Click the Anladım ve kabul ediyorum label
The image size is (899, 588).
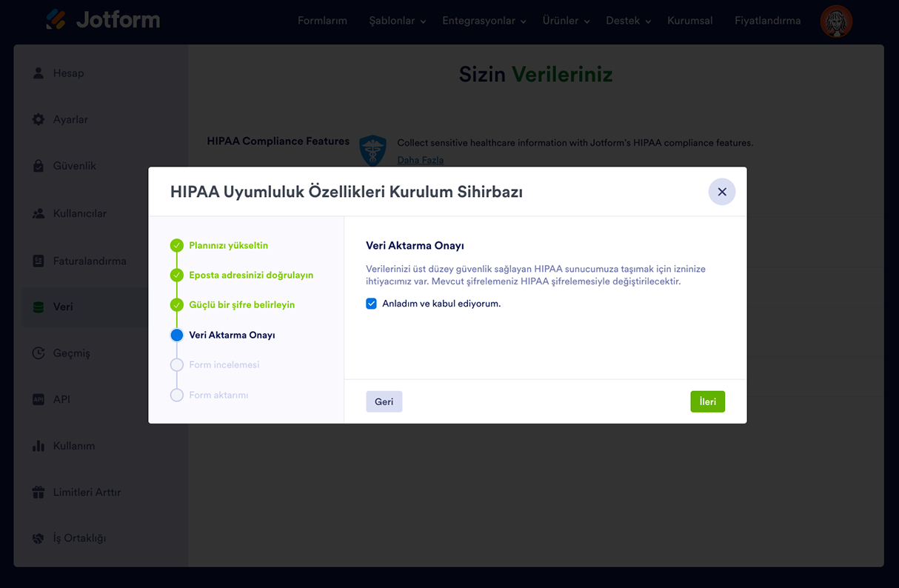441,304
